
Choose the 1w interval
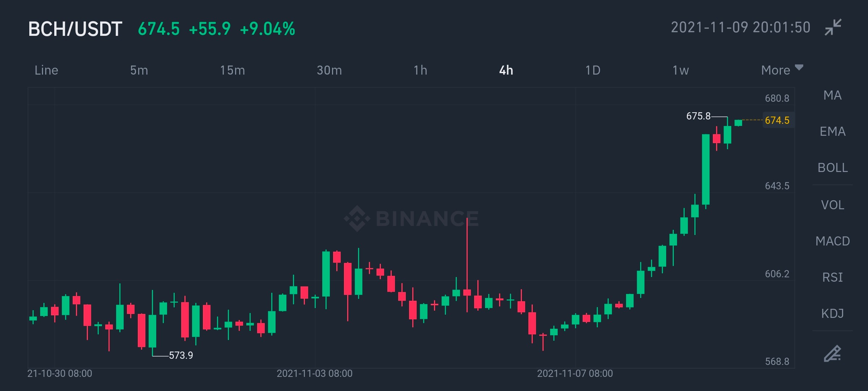pos(681,70)
